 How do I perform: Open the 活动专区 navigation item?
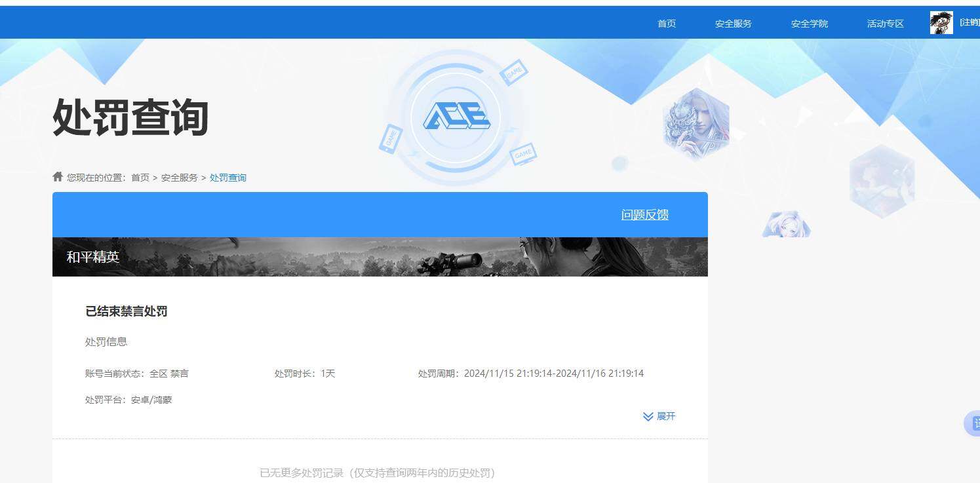point(884,23)
